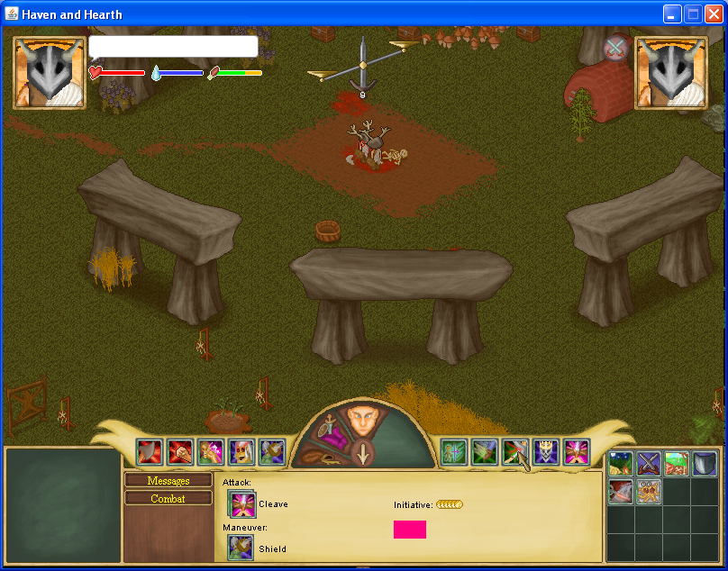Click the crossed swords badge beside opponent portrait

[x=615, y=48]
